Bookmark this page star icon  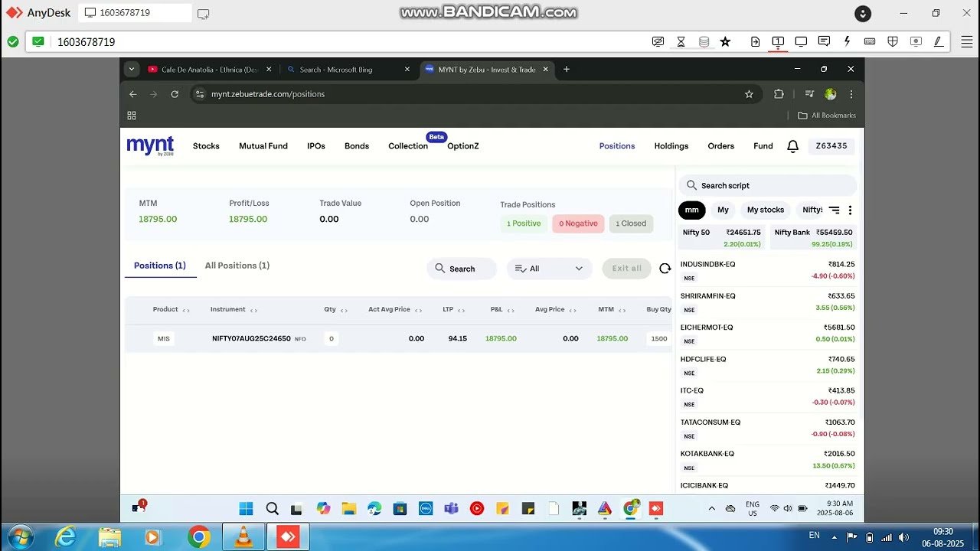749,94
